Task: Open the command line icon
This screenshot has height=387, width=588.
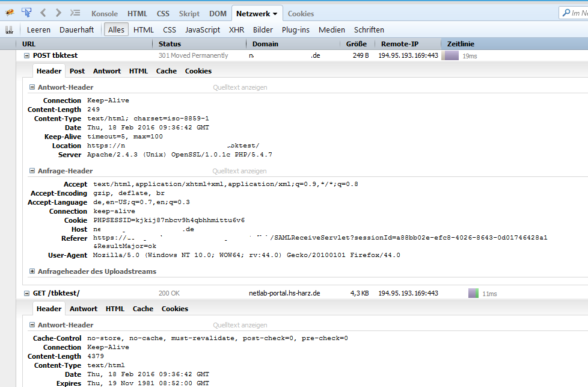Action: tap(75, 13)
